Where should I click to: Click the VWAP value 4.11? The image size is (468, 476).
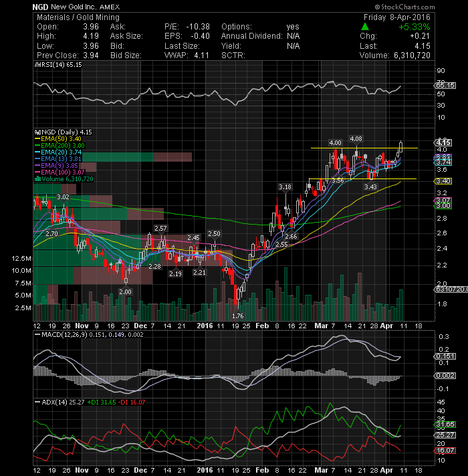point(201,55)
